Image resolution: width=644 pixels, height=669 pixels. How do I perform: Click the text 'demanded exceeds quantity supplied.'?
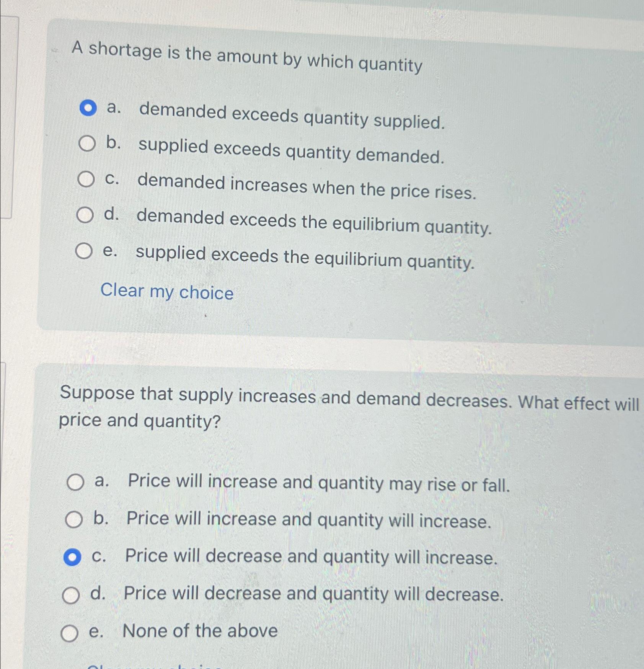(292, 116)
